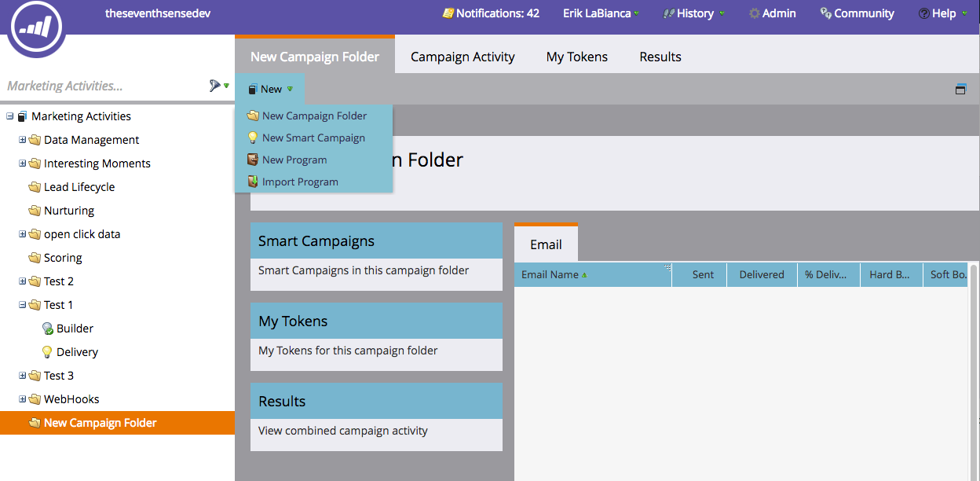The width and height of the screenshot is (980, 481).
Task: Click the window restore icon in the toolbar
Action: click(960, 90)
